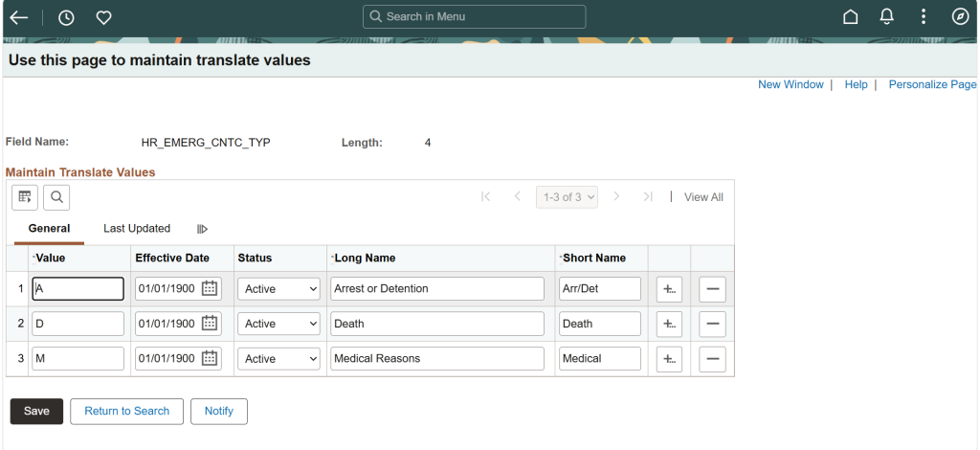This screenshot has height=450, width=980.
Task: Open Status dropdown for Medical Reasons row
Action: tap(278, 359)
